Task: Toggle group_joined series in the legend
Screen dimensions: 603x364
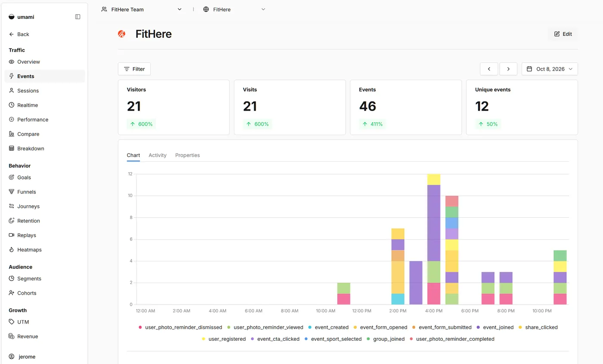Action: coord(385,339)
